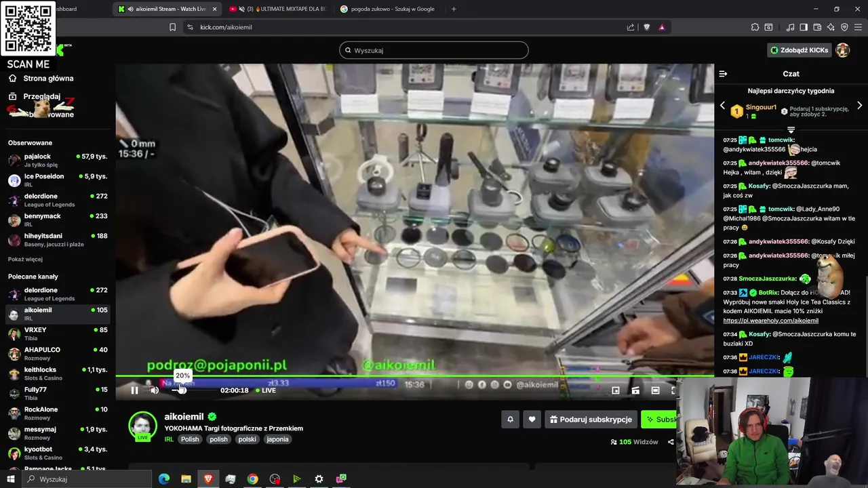Image resolution: width=868 pixels, height=488 pixels.
Task: Open Brave VPN shield icon
Action: tap(844, 27)
